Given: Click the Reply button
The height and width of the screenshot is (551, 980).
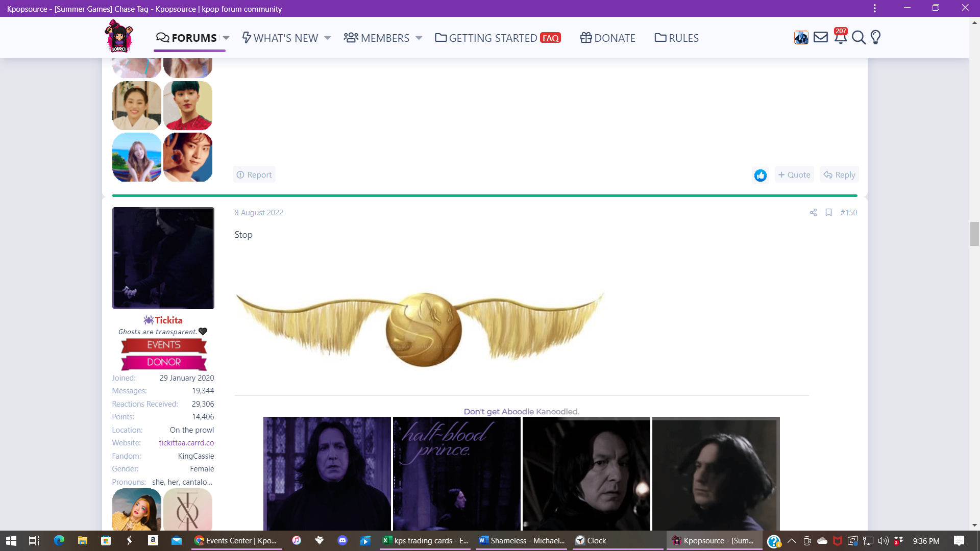Looking at the screenshot, I should pyautogui.click(x=839, y=174).
